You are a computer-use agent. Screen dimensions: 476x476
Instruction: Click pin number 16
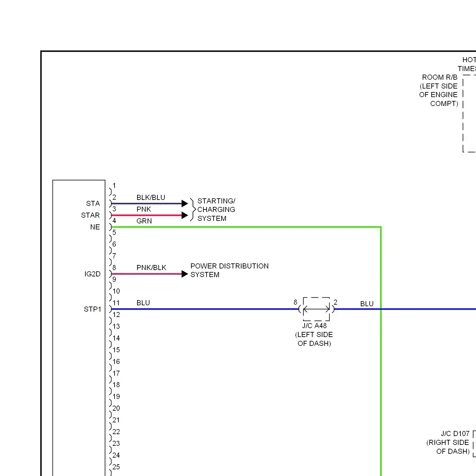(x=116, y=361)
